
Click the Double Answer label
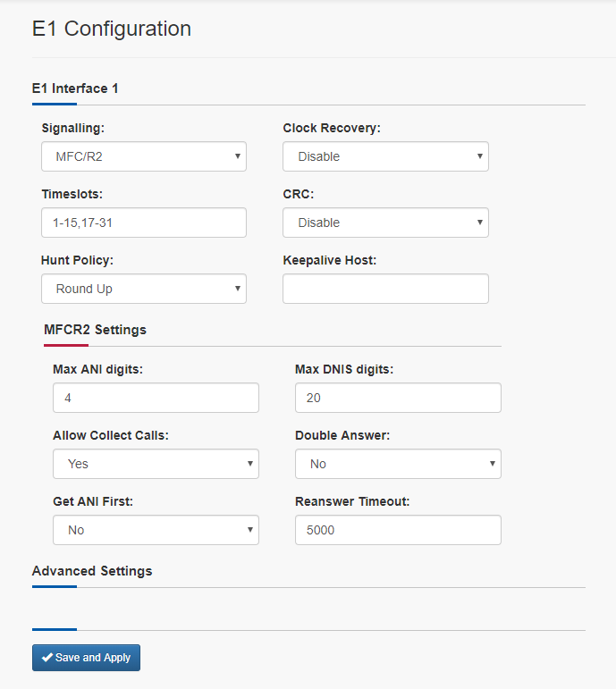click(342, 435)
